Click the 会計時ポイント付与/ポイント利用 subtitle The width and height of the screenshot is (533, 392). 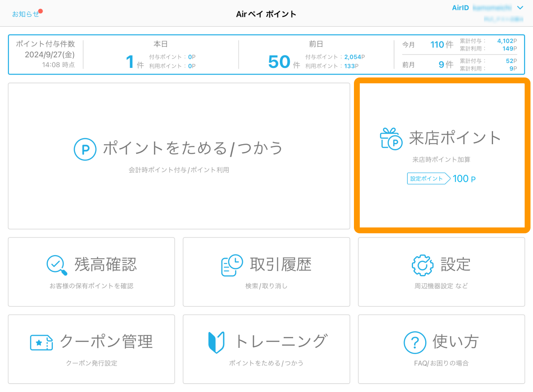pyautogui.click(x=179, y=170)
